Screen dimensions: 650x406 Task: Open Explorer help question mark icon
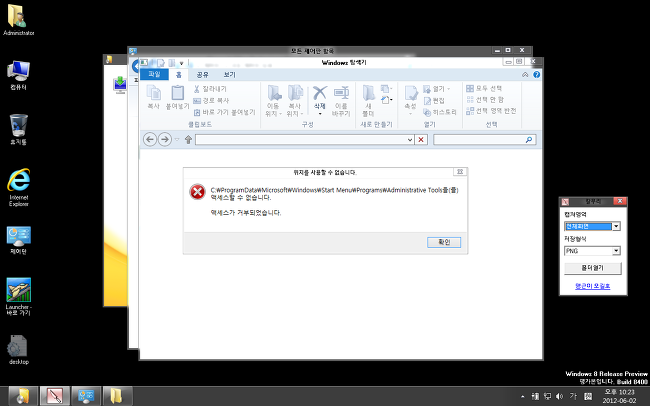point(536,75)
